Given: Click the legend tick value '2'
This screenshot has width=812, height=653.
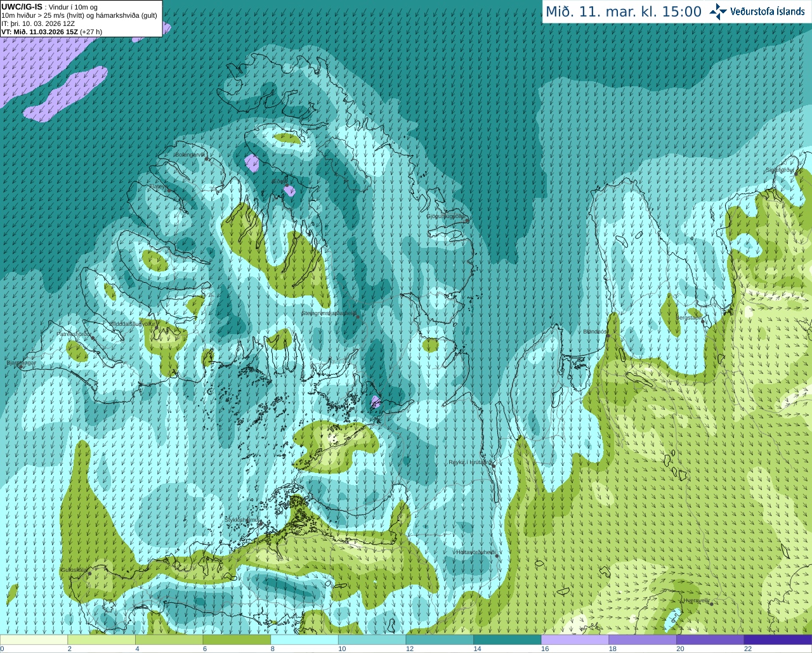Looking at the screenshot, I should (x=70, y=649).
